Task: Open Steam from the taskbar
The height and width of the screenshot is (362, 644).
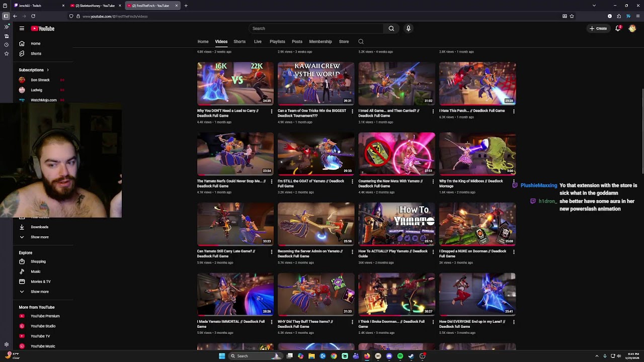Action: point(411,356)
